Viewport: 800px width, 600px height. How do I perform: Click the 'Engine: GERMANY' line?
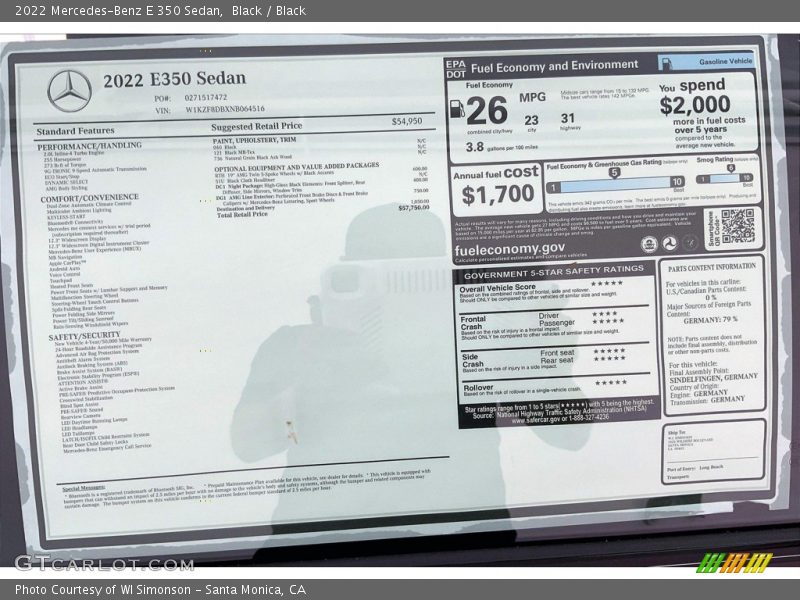pos(699,394)
